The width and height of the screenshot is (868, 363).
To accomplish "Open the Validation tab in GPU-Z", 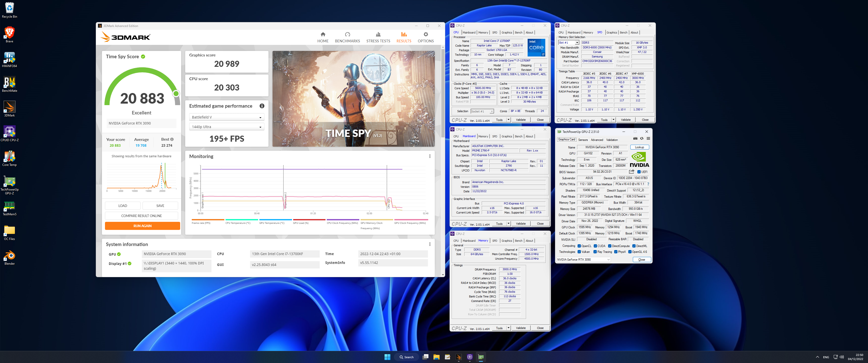I will point(612,140).
